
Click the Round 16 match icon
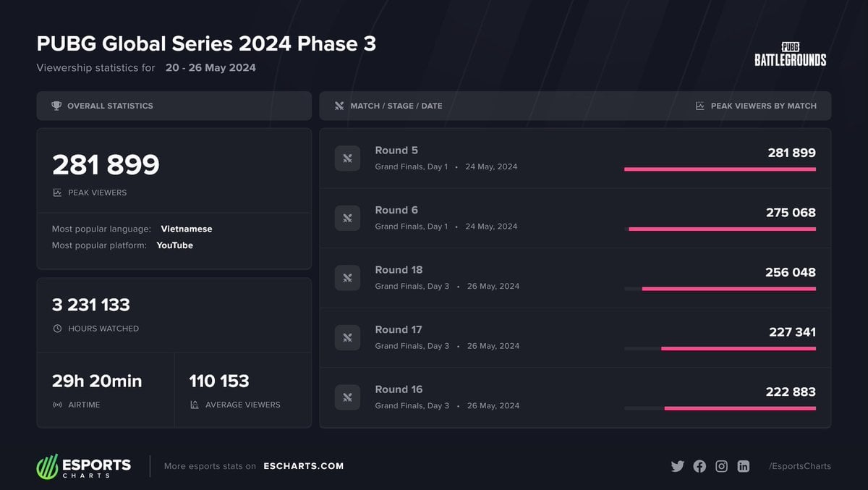[x=347, y=397]
